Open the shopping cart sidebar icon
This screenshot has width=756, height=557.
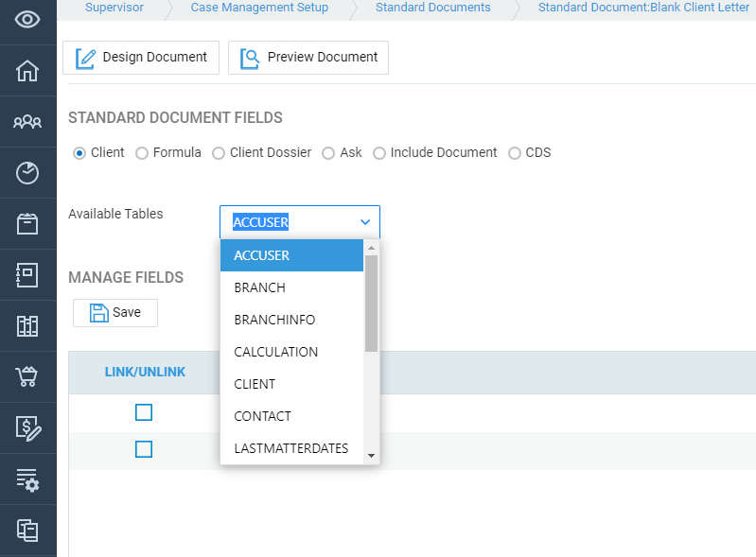point(27,376)
